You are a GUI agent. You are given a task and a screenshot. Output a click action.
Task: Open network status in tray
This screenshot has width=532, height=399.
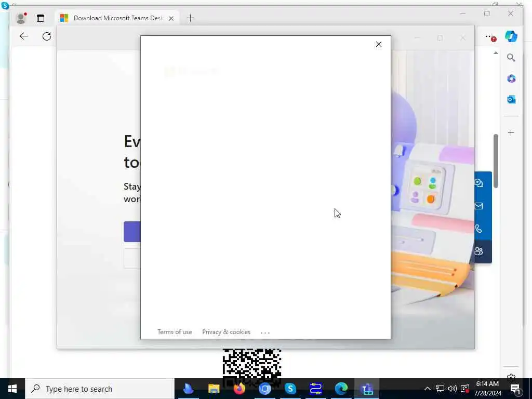[x=440, y=389]
